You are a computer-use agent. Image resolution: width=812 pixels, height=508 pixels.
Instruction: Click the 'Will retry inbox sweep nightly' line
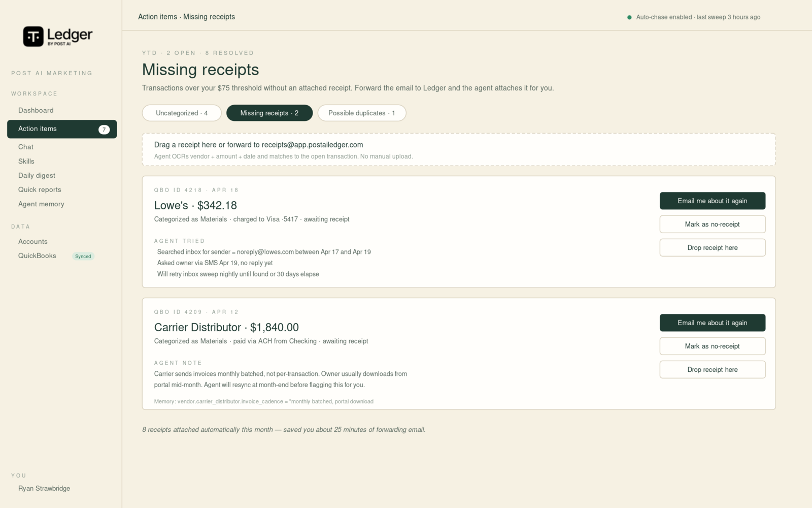pos(238,274)
